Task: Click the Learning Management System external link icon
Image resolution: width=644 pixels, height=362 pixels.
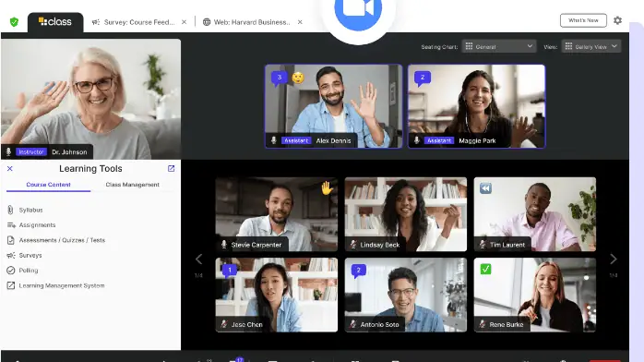Action: 11,285
